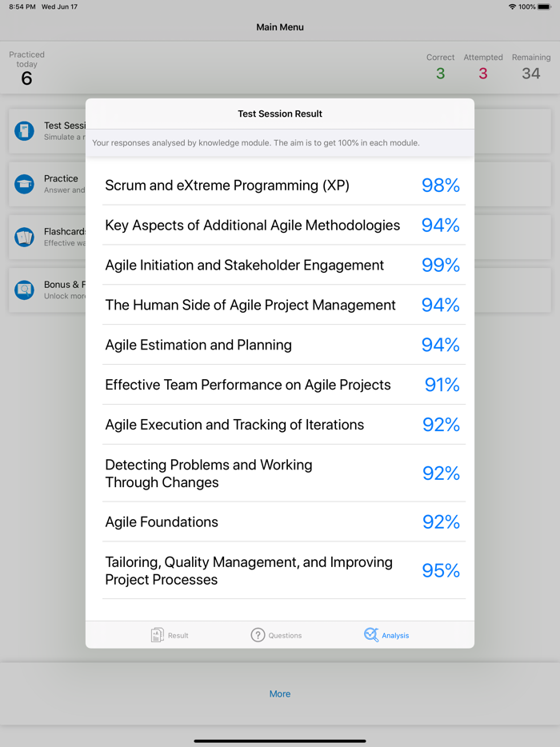Select the Agile Foundations module row
Image resolution: width=560 pixels, height=747 pixels.
pos(280,521)
